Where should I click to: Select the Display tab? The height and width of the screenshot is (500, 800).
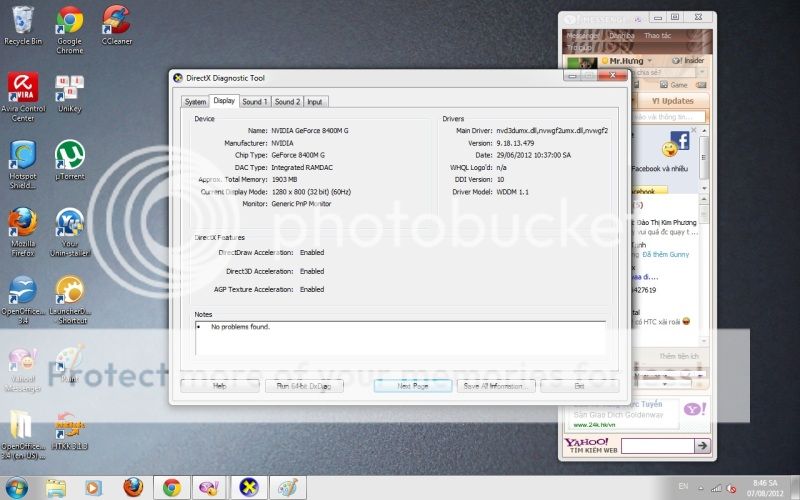click(x=224, y=101)
